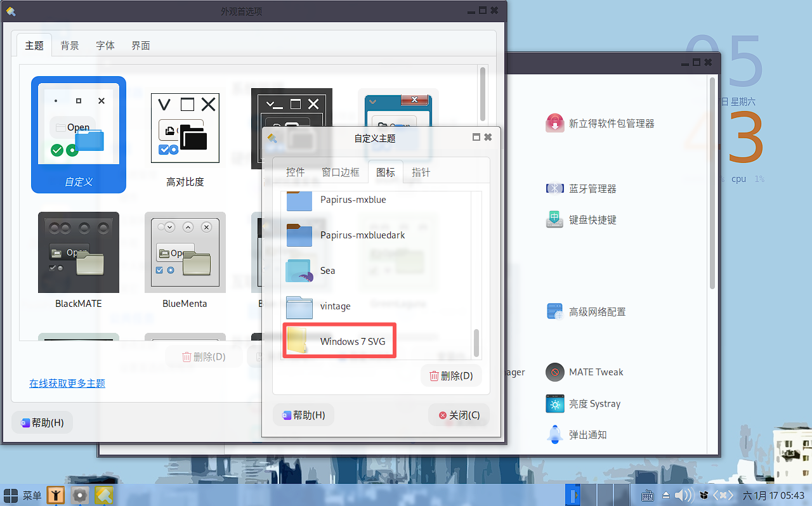Select the 自定义 theme thumbnail
Image resolution: width=812 pixels, height=506 pixels.
pos(79,134)
